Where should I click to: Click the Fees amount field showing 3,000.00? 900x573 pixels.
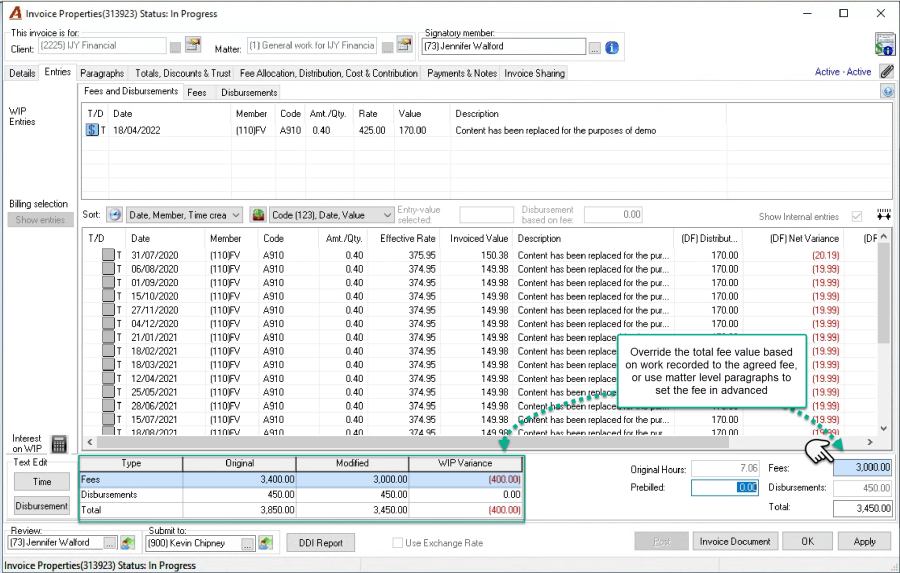[x=862, y=468]
